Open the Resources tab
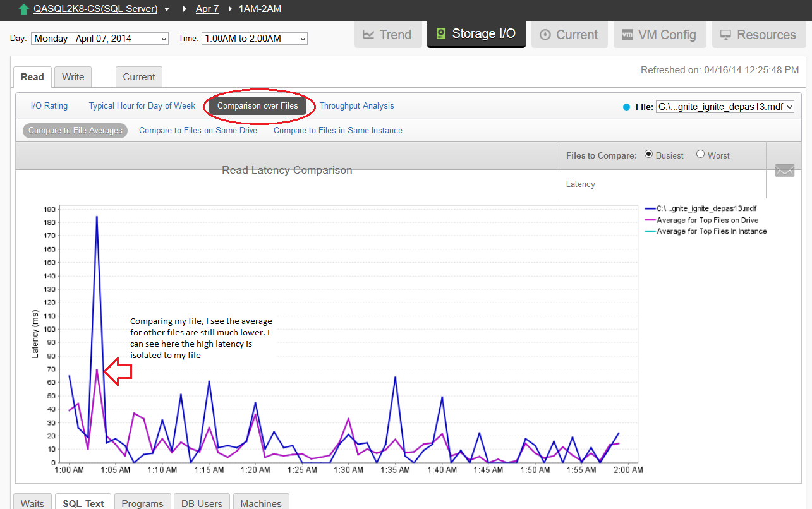Viewport: 812px width, 509px height. [x=758, y=35]
